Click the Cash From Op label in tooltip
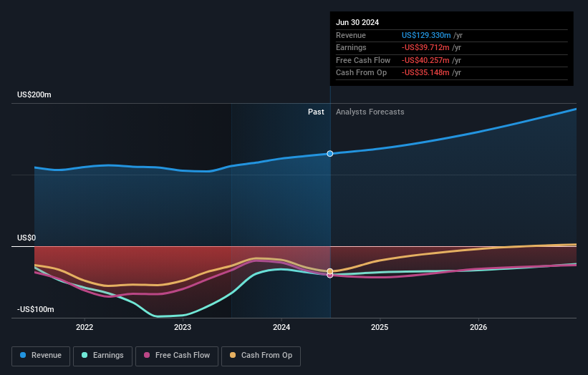 [x=361, y=73]
